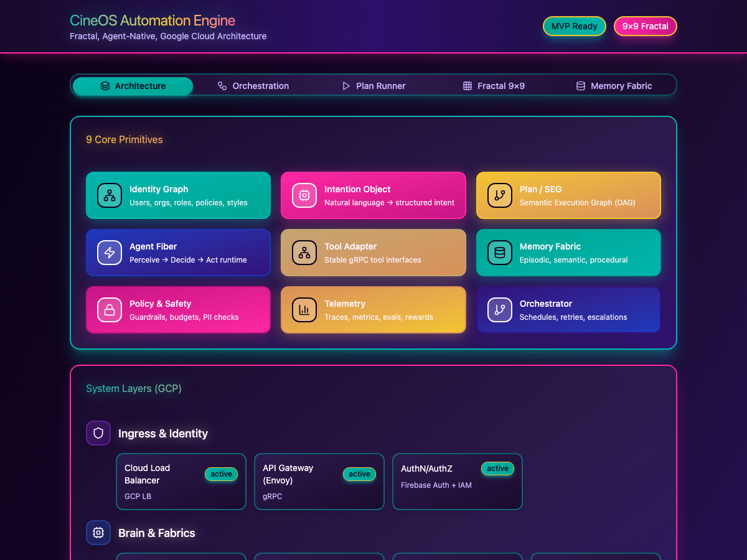Switch to the Architecture tab
Viewport: 747px width, 560px height.
point(133,86)
